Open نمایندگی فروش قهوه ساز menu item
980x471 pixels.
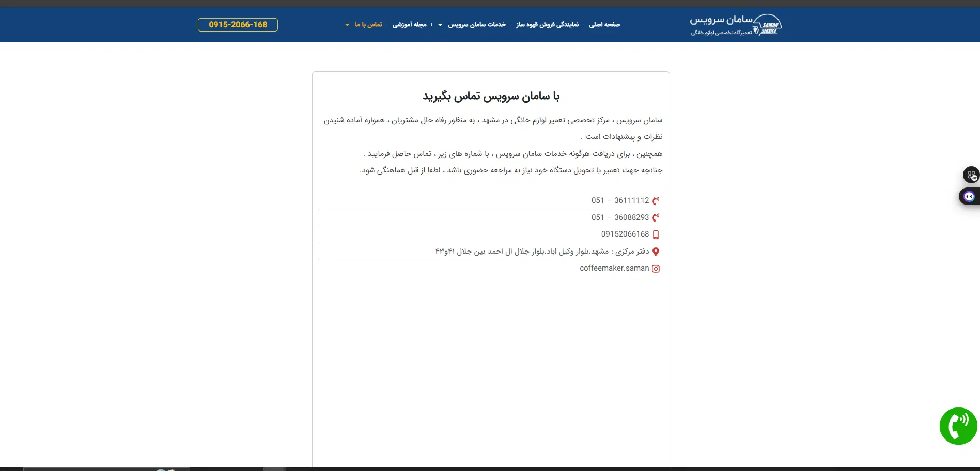[547, 25]
